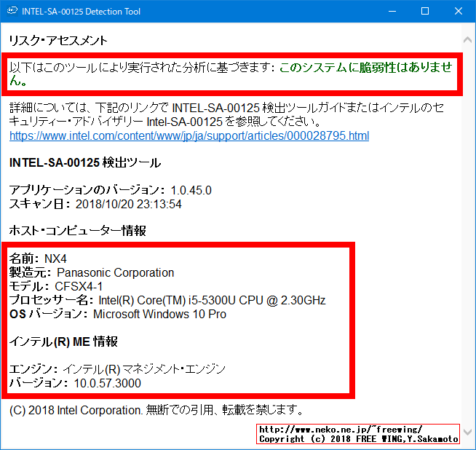Click the 'インテル(R) ME 情報' heading

pyautogui.click(x=63, y=342)
